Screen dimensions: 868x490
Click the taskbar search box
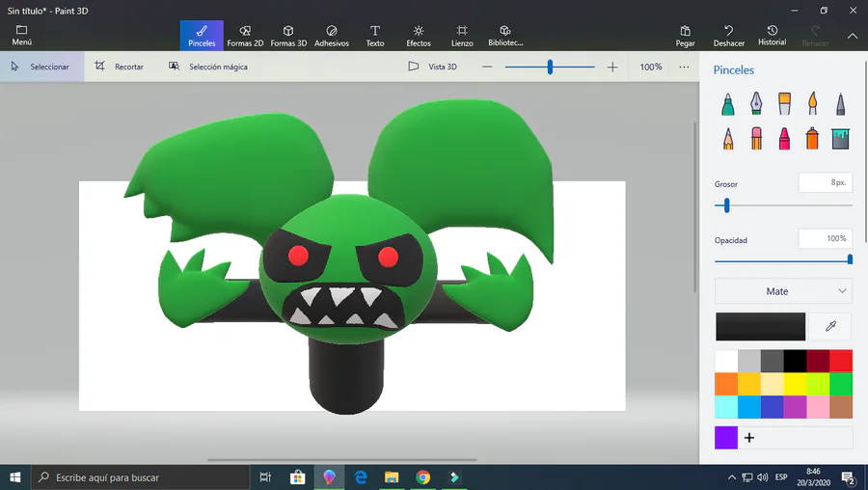point(141,477)
